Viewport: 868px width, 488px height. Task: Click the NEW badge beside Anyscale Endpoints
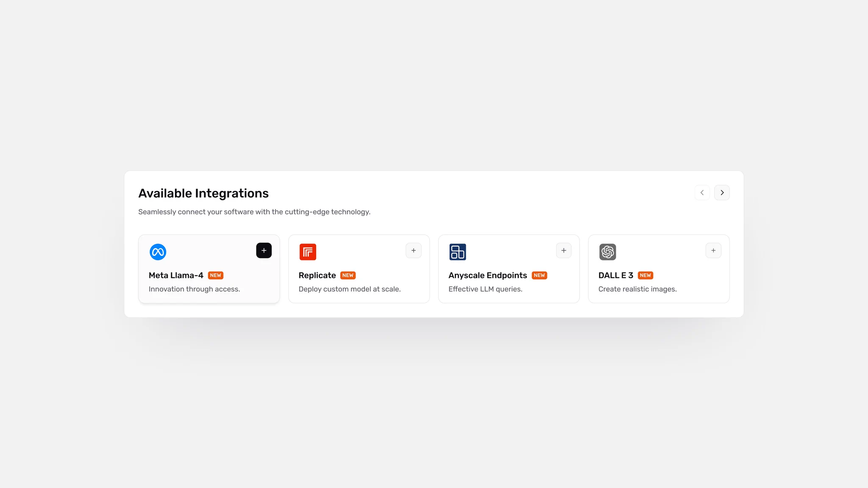point(540,275)
